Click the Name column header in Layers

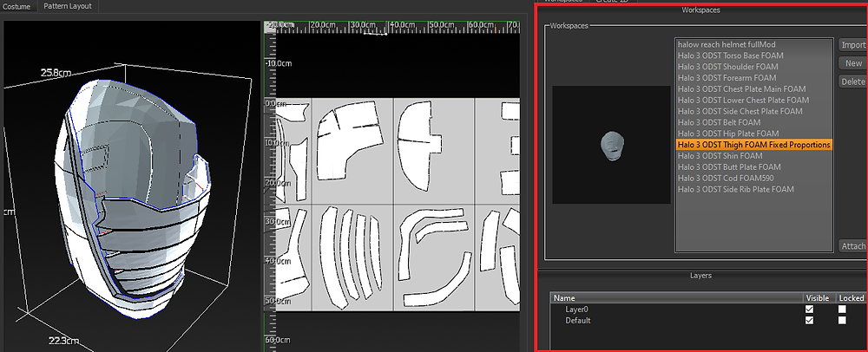pos(677,298)
